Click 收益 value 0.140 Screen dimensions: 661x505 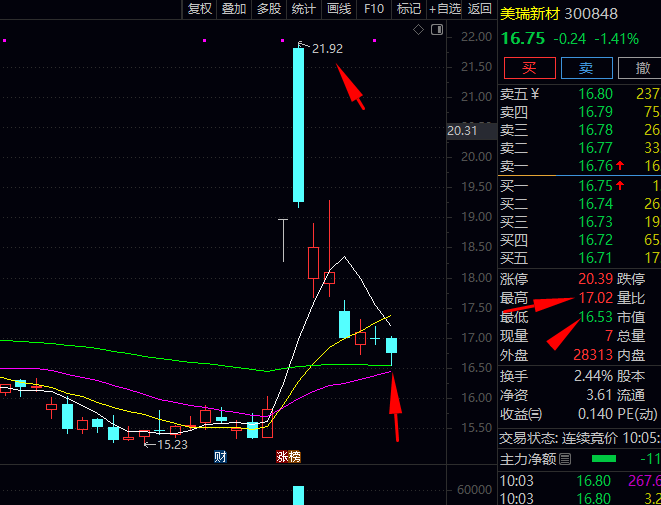pos(595,414)
